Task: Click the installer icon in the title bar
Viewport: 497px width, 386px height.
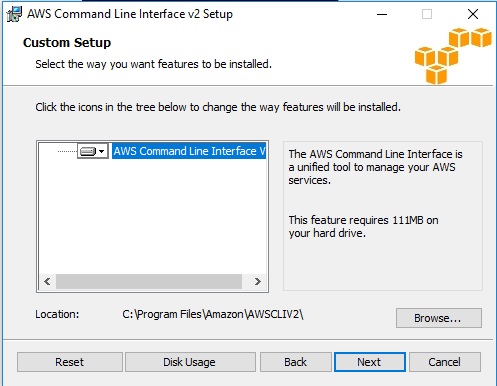Action: [x=14, y=14]
